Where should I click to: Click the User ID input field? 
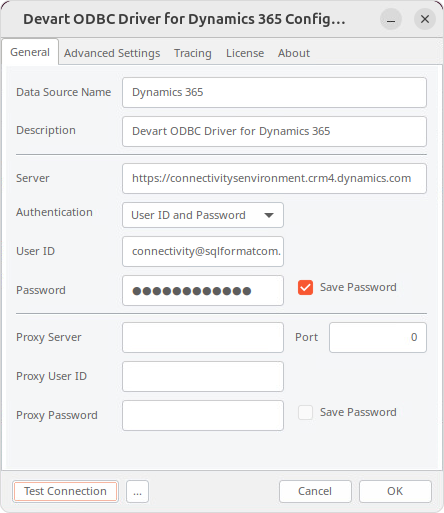(203, 251)
